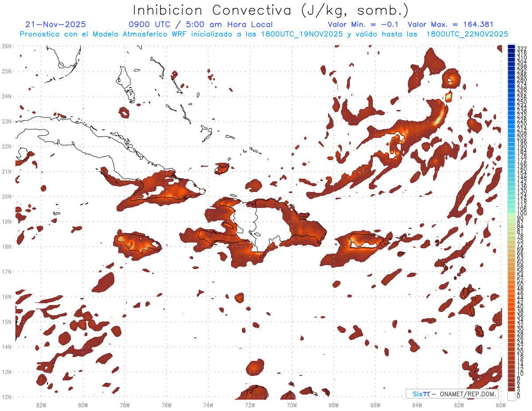532x411 pixels.
Task: Click the '100' value on the colorbar
Action: 521,213
